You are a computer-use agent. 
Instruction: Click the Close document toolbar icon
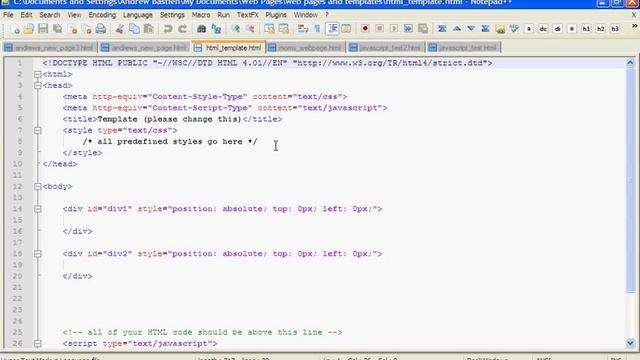[73, 29]
